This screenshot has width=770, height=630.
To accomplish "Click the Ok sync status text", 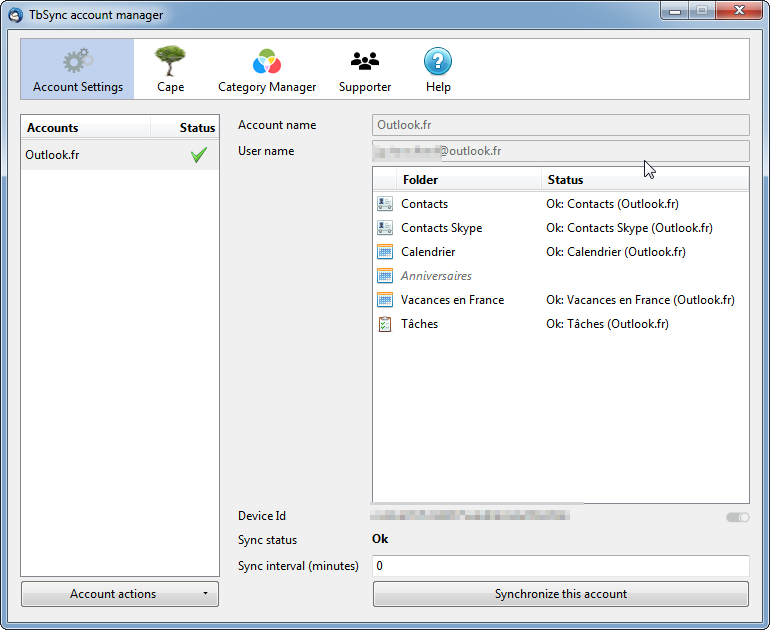I will tap(380, 539).
